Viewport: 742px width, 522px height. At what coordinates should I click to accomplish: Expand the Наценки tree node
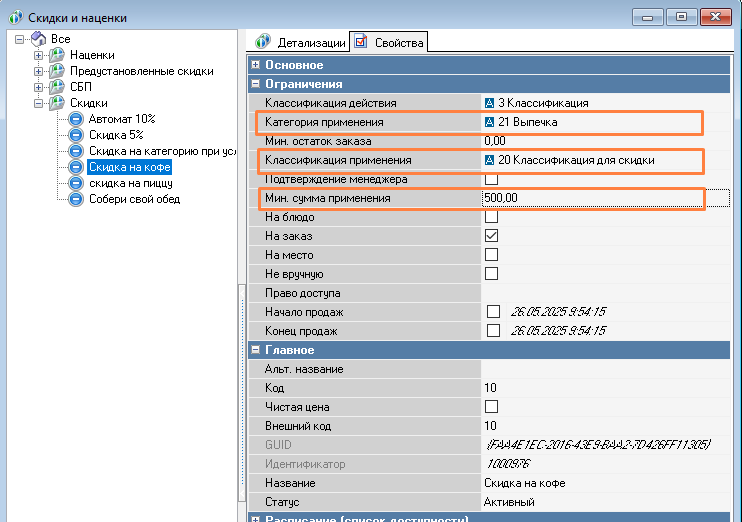tap(39, 55)
